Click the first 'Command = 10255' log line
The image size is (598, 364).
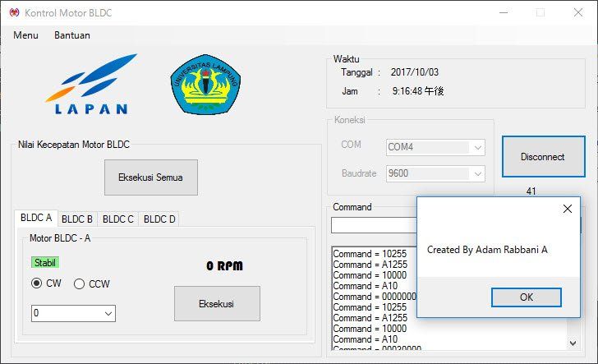pos(370,254)
